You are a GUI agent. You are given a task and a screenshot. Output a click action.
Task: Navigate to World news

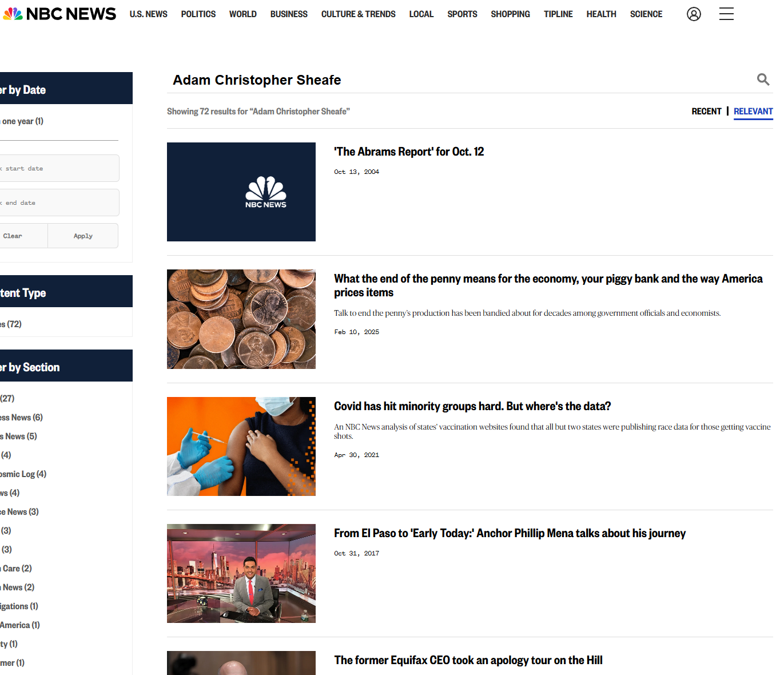click(243, 14)
